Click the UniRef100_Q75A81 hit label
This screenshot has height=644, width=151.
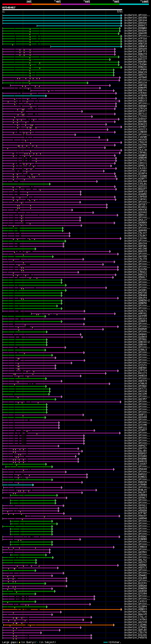(135, 627)
